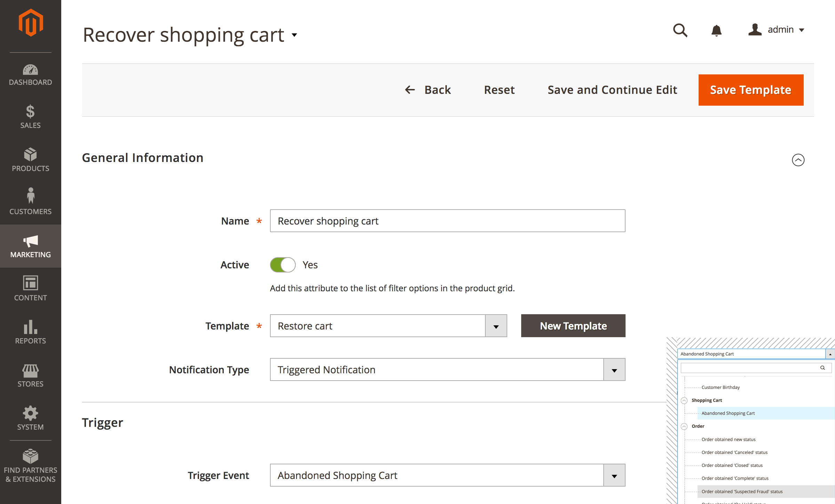This screenshot has height=504, width=835.
Task: Open the Stores sidebar menu
Action: click(31, 375)
